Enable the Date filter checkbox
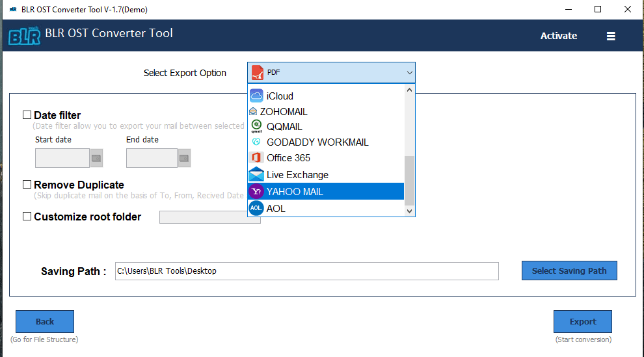 click(x=27, y=115)
